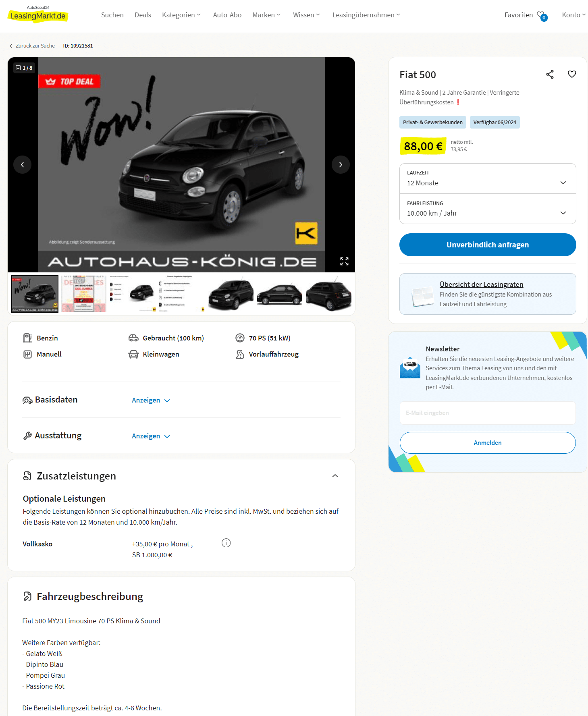Image resolution: width=588 pixels, height=716 pixels.
Task: Open the Deals page from navigation
Action: [x=143, y=15]
